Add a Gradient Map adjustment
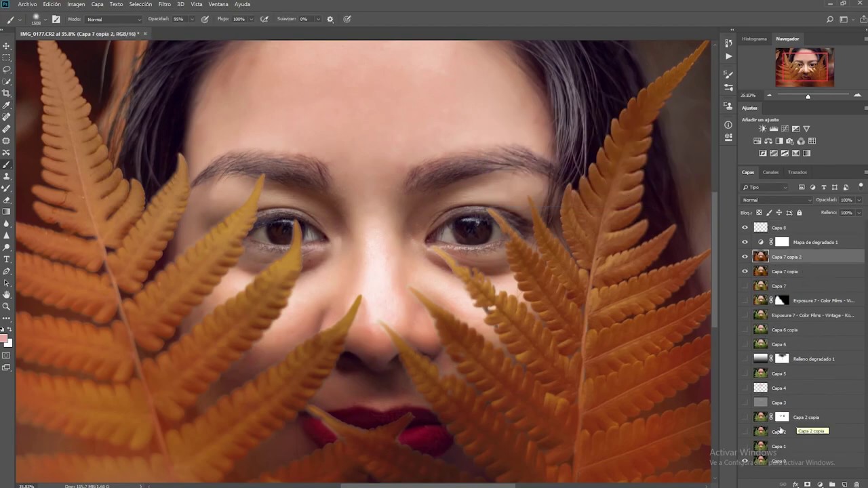The height and width of the screenshot is (488, 868). pos(806,153)
